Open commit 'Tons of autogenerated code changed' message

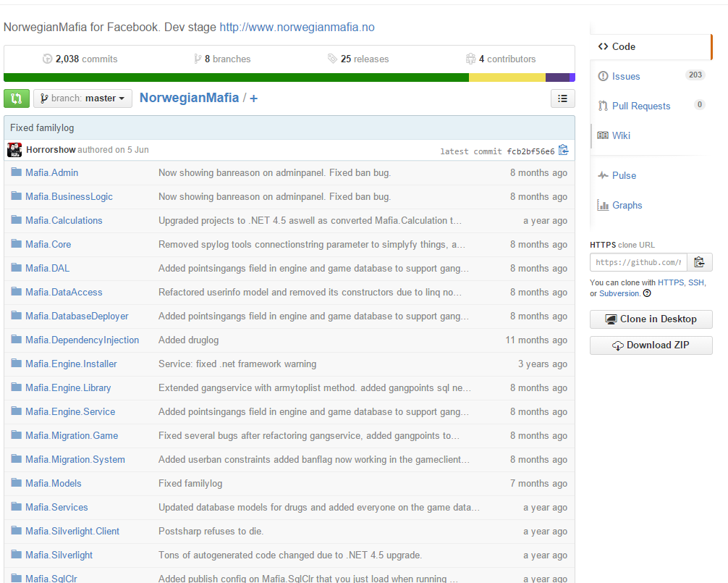[290, 555]
